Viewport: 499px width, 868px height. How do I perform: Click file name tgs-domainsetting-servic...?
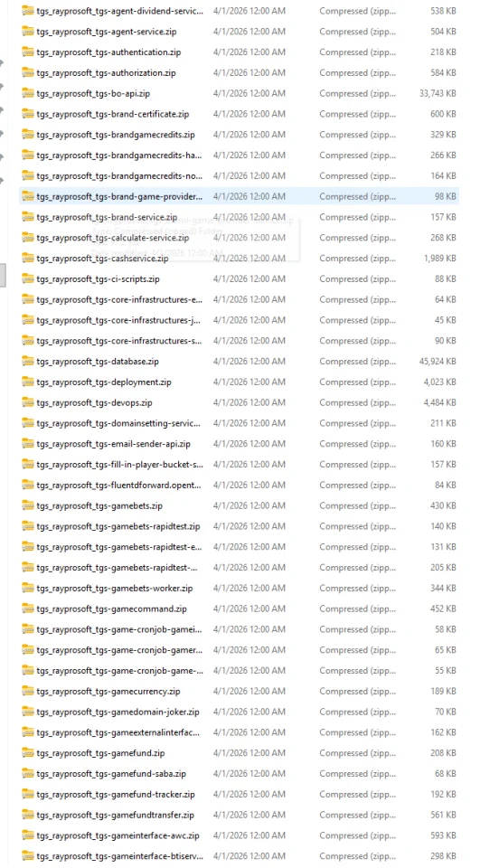tap(118, 423)
